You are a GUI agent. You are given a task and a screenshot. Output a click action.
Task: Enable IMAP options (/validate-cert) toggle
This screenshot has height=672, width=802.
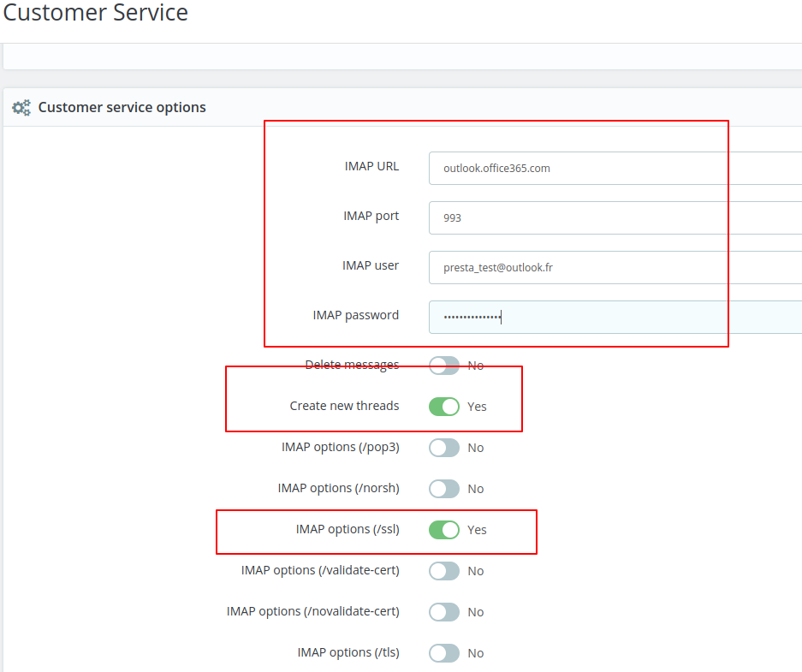[x=443, y=571]
